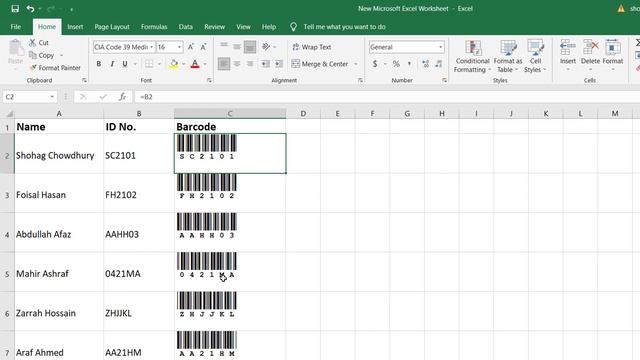Toggle Center alignment for cell text

pos(237,64)
